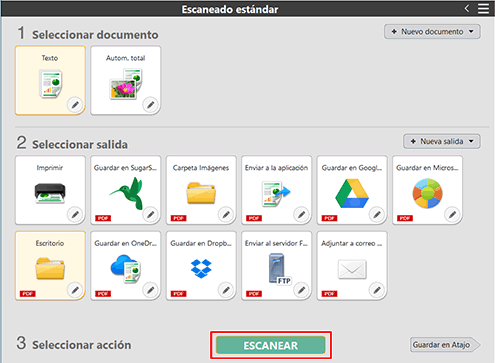This screenshot has width=495, height=363.
Task: Open the hamburger menu in title bar
Action: click(483, 9)
